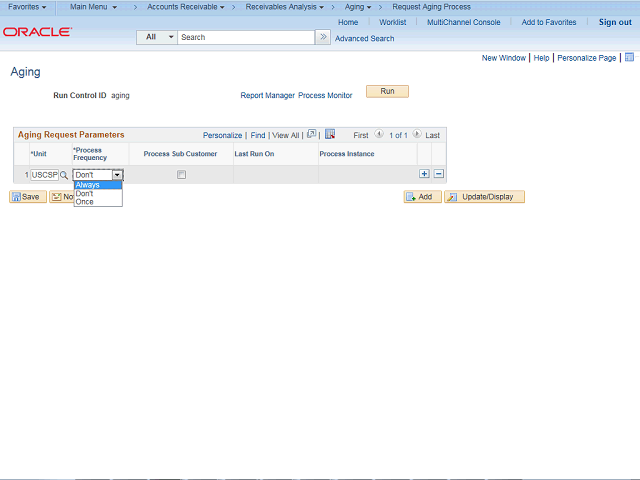Open grid zoom popup icon

point(311,134)
